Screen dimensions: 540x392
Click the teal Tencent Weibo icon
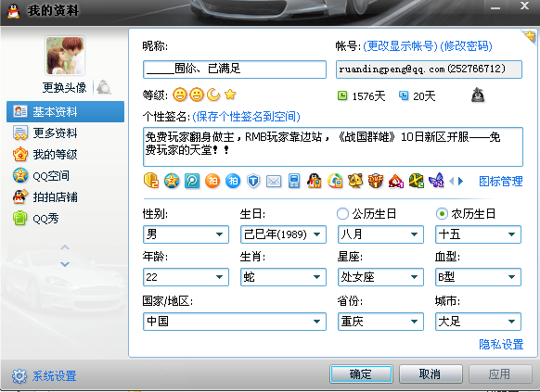(x=192, y=181)
